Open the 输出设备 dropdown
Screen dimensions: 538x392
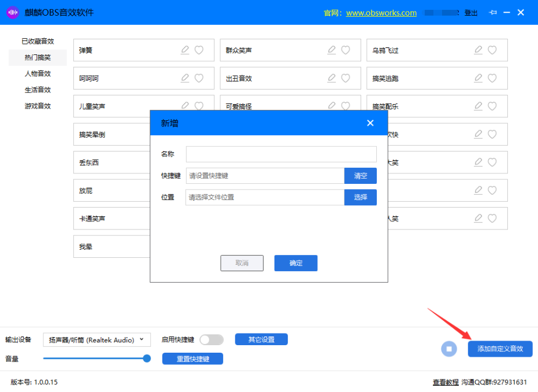click(x=97, y=340)
